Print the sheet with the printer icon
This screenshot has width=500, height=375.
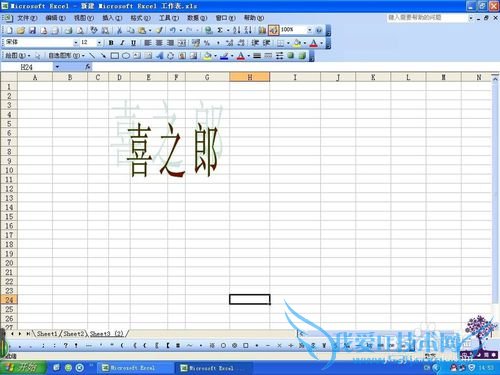point(68,30)
